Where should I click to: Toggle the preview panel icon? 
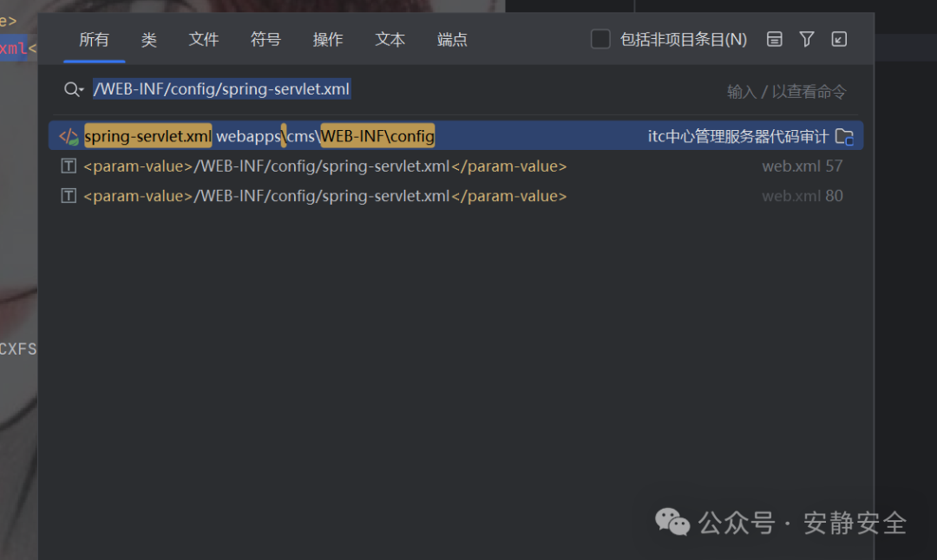tap(774, 39)
